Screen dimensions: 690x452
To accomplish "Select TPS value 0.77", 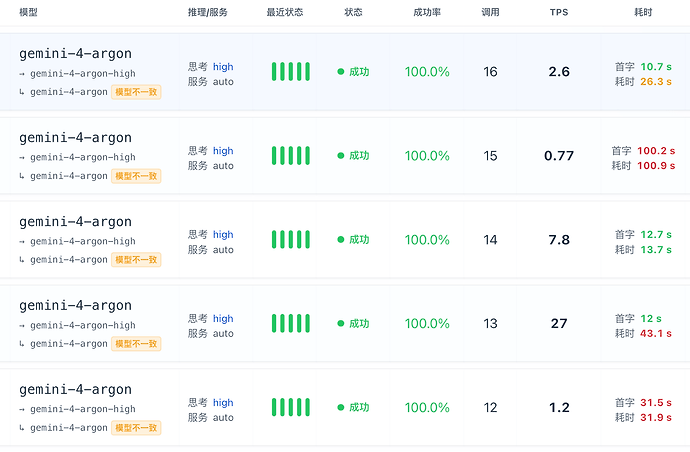I will tap(559, 156).
